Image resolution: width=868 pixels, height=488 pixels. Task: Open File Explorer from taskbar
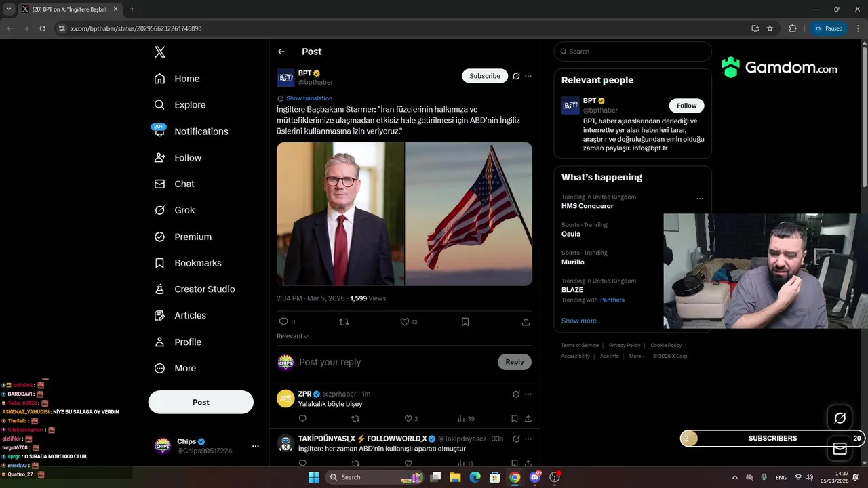(x=455, y=477)
